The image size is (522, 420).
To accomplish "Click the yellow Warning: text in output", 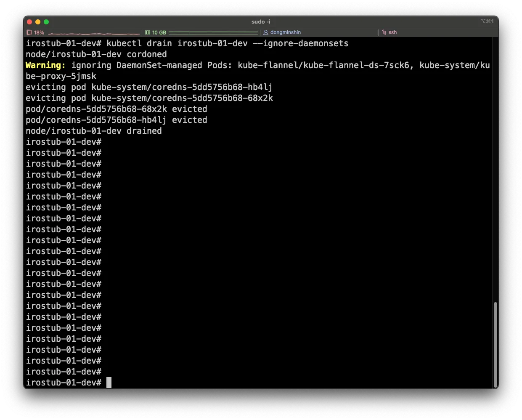I will pos(45,65).
